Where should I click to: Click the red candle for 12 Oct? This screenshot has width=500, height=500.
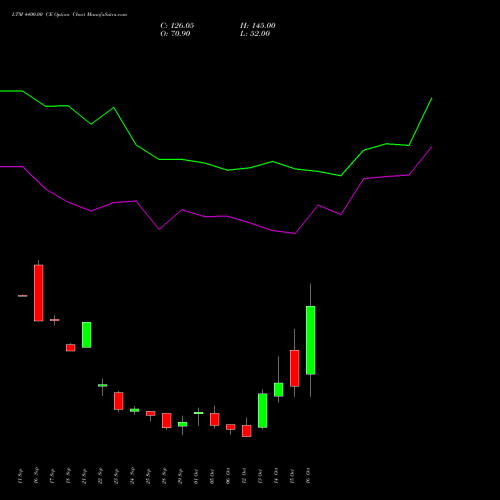pyautogui.click(x=247, y=431)
